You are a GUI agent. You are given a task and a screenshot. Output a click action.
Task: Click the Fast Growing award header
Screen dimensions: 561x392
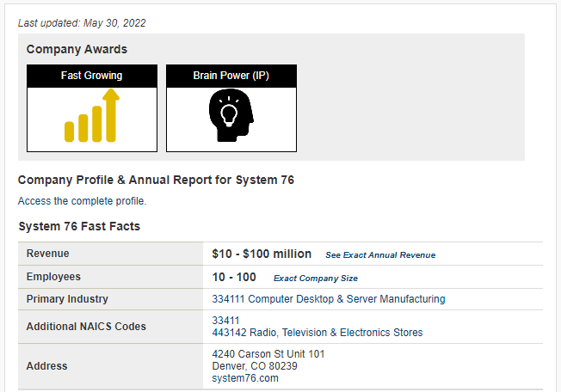[92, 76]
